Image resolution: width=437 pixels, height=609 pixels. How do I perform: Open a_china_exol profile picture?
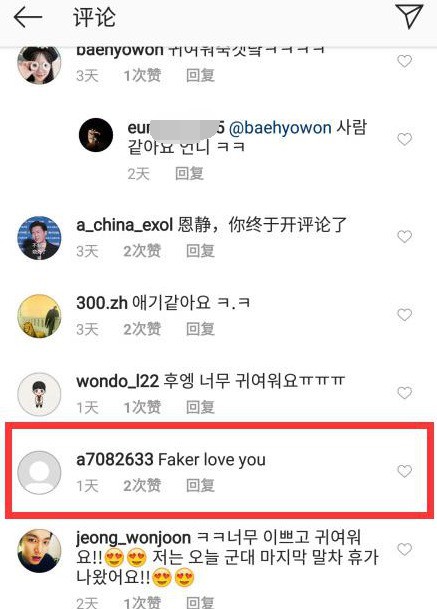tap(39, 238)
